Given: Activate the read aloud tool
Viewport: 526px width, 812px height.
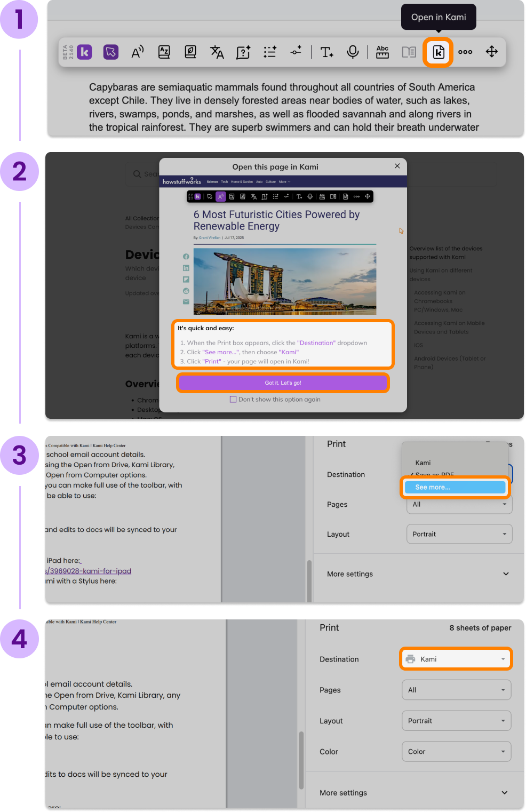Looking at the screenshot, I should 138,52.
